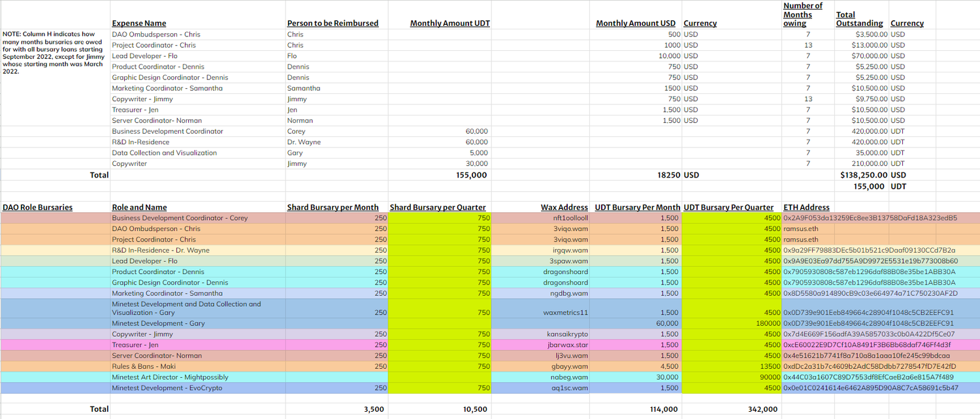Click the 342,000 quarterly UDT total cell
Viewport: 980px width, 419px height.
(762, 409)
